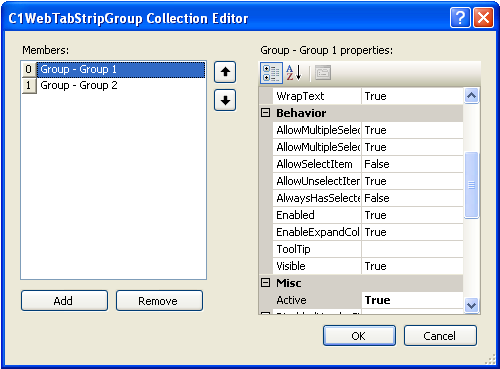Screen dimensions: 500x369
Task: Click the properties scrollbar thumb
Action: 471,185
